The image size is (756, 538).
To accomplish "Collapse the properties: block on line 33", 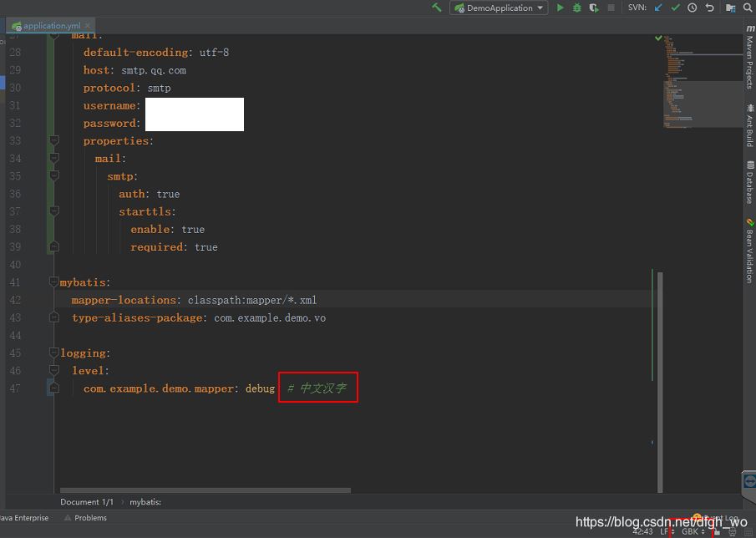I will [54, 140].
